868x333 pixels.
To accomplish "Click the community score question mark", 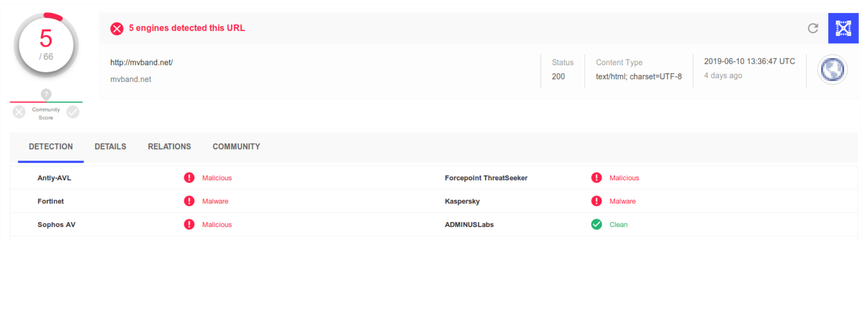I will (46, 94).
